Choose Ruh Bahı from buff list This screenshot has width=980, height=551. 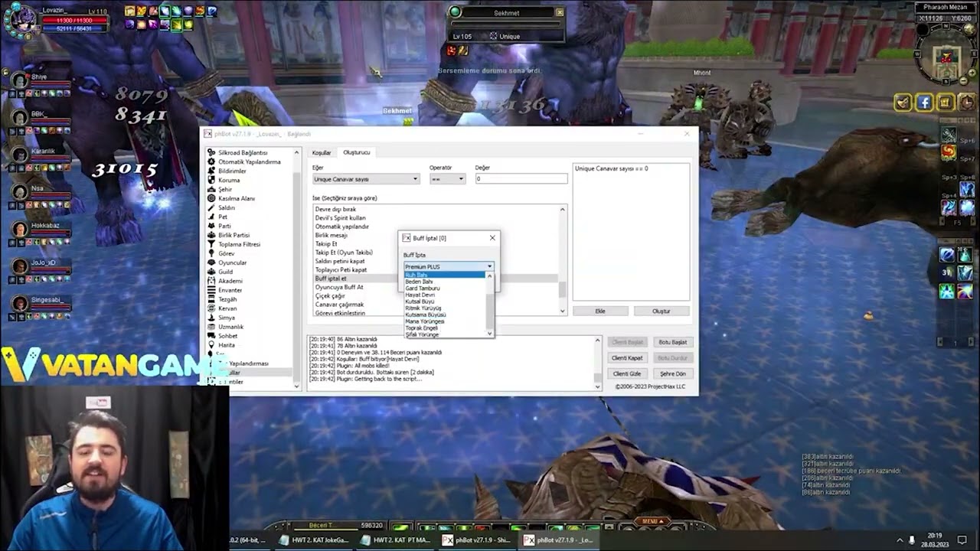[445, 275]
